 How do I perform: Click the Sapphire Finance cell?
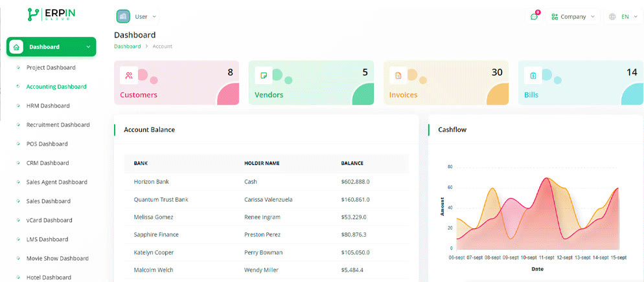(x=156, y=235)
